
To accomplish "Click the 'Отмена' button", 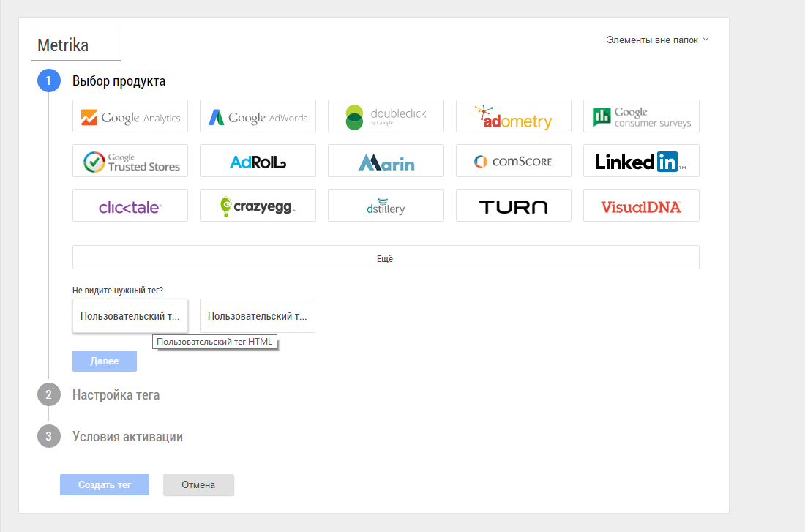I will [x=198, y=484].
